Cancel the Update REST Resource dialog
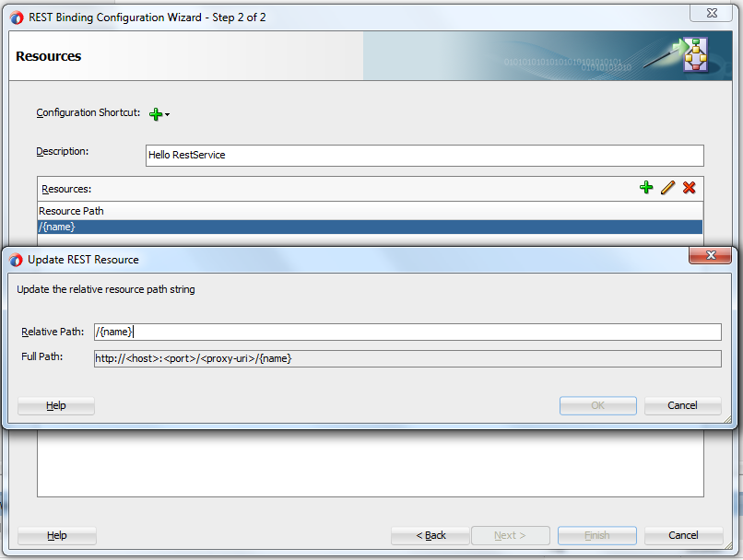743x560 pixels. 682,405
